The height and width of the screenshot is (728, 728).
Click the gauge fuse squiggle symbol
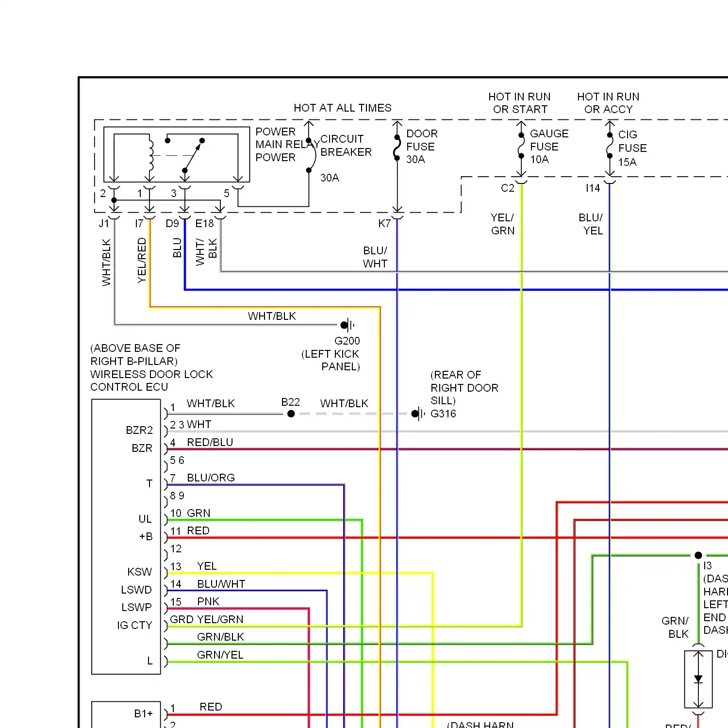(x=521, y=146)
